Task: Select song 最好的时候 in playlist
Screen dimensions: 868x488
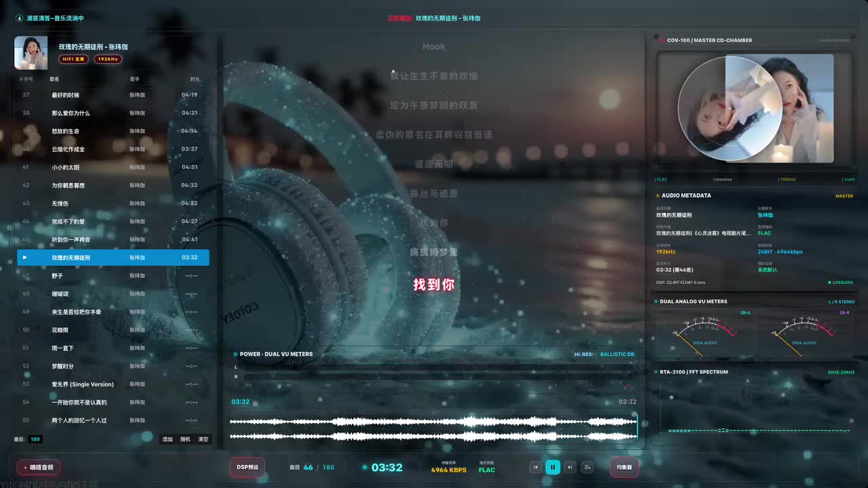Action: (x=113, y=95)
